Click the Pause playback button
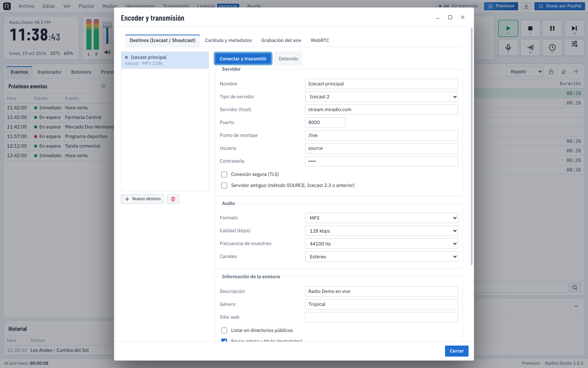The image size is (588, 368). coord(552,28)
